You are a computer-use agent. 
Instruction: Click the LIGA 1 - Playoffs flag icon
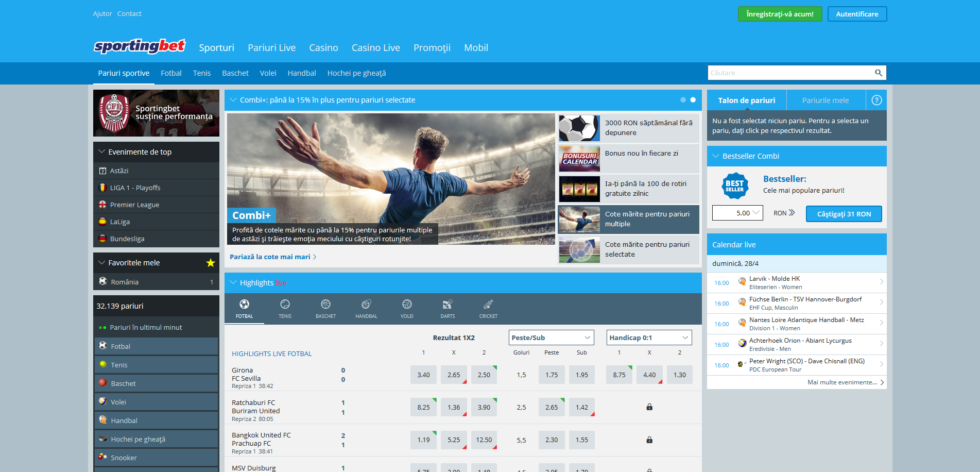tap(102, 188)
